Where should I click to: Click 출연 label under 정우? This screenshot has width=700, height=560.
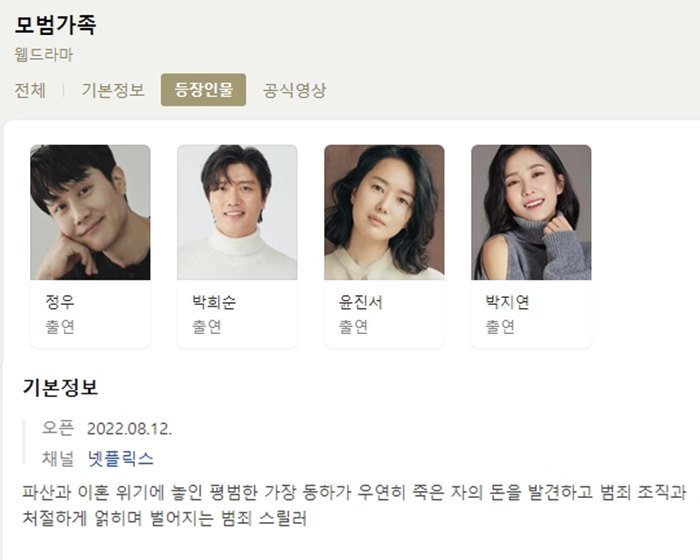coord(60,326)
